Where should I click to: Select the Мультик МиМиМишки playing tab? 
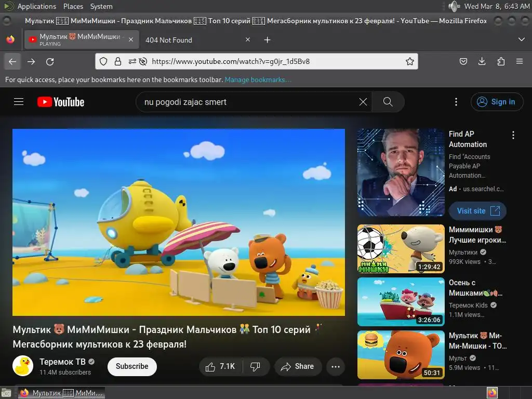[x=82, y=39]
